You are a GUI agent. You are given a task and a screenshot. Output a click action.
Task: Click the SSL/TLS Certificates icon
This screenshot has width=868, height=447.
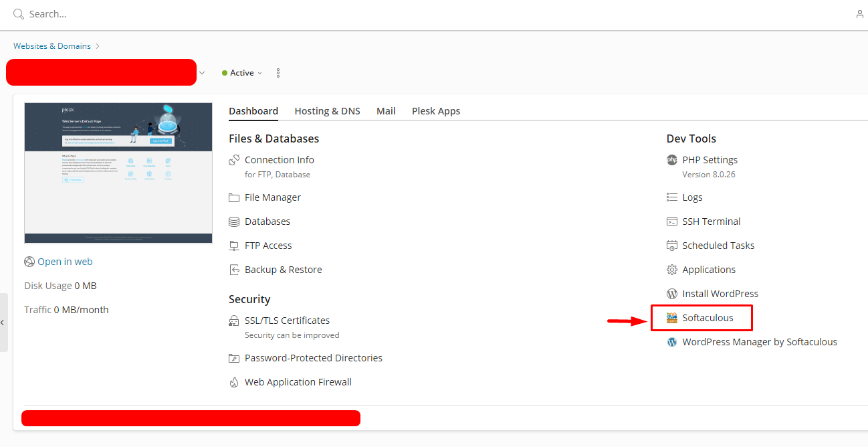[x=234, y=321]
